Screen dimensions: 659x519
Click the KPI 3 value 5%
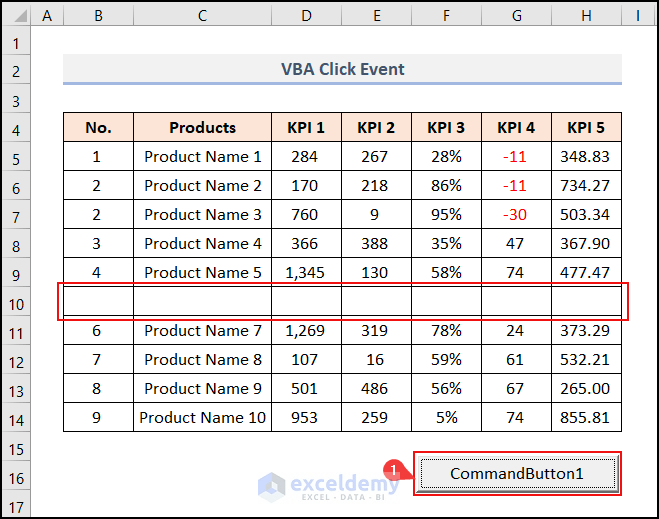[x=446, y=417]
